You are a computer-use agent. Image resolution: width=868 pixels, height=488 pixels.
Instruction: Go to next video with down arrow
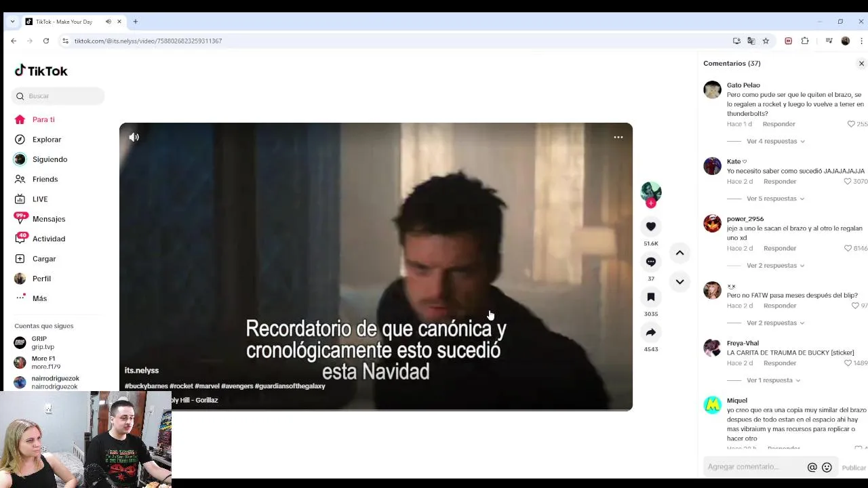coord(679,282)
